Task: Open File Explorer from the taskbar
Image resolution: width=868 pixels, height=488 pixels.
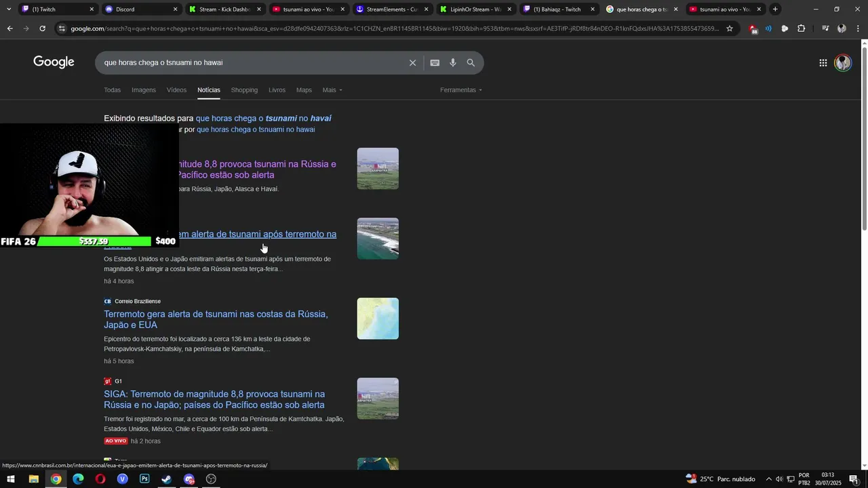Action: point(33,479)
